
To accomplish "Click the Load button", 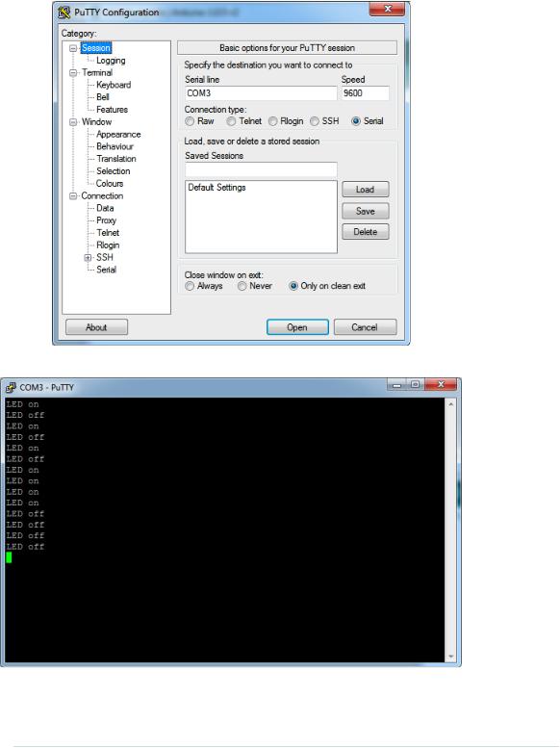I will [x=366, y=190].
